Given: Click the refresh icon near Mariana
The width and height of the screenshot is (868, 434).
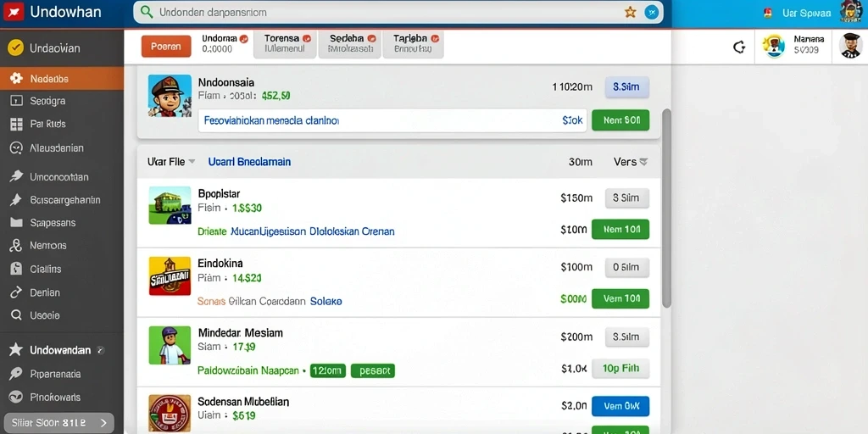Looking at the screenshot, I should [x=739, y=47].
